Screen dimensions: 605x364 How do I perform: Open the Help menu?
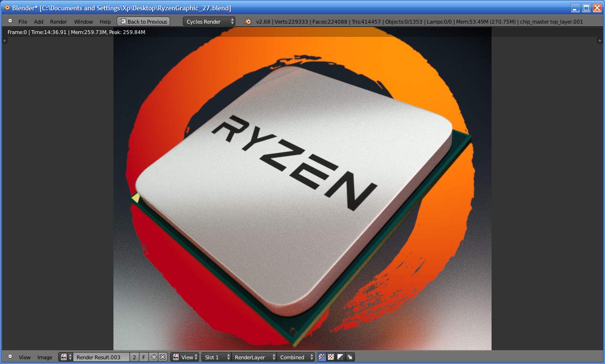105,22
